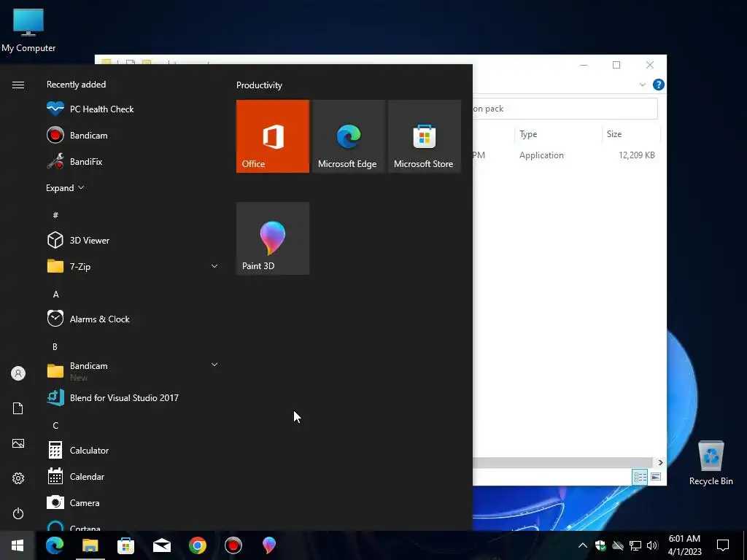Click the Productivity group title
The height and width of the screenshot is (560, 747).
coord(259,85)
